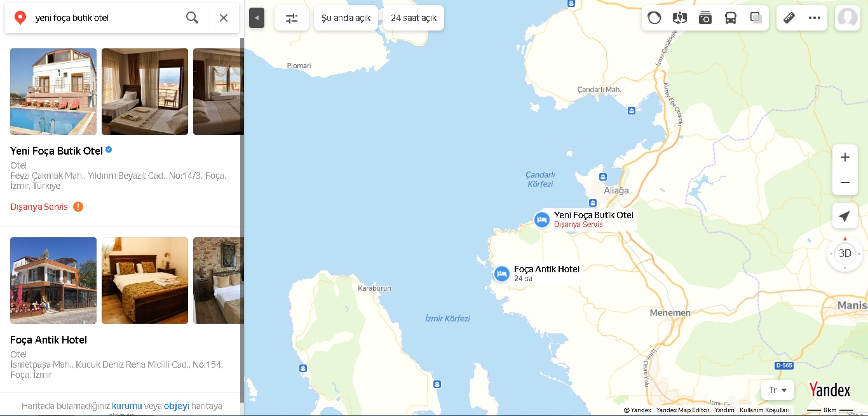Viewport: 868px width, 416px height.
Task: Open the Tr language dropdown
Action: [x=778, y=390]
